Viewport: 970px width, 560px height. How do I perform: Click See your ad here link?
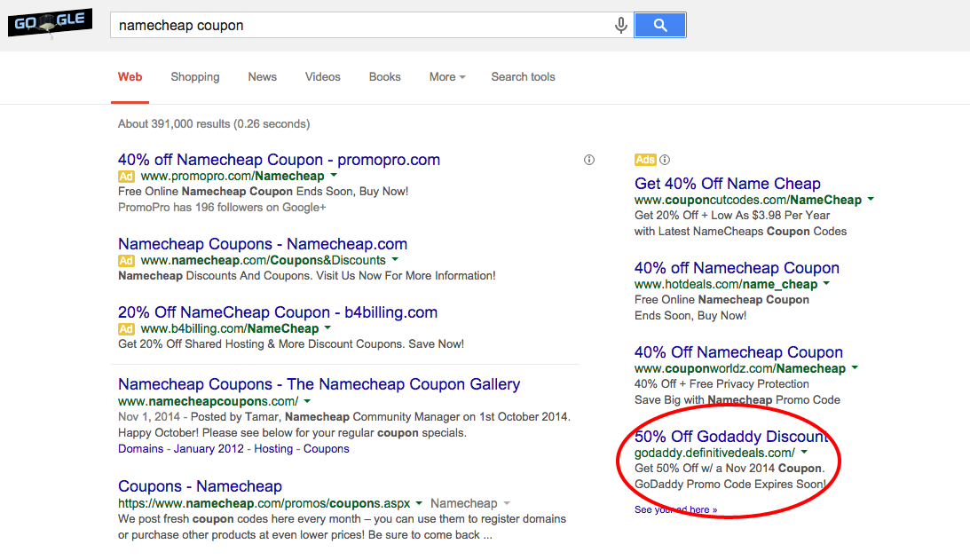click(675, 510)
